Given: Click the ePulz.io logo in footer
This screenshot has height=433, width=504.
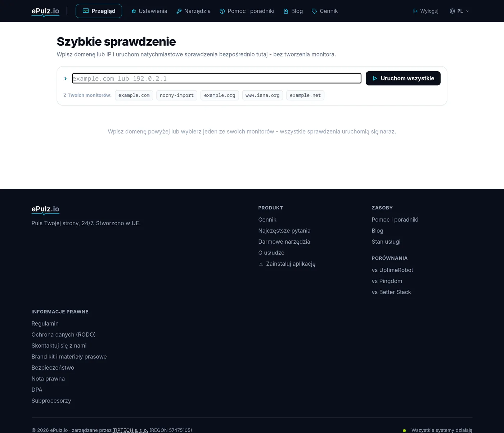Looking at the screenshot, I should 45,209.
